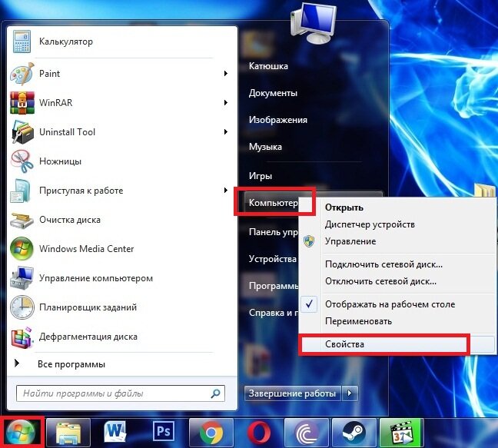Click the Приступая к работе icon
Screen dimensions: 498x448
[x=20, y=191]
